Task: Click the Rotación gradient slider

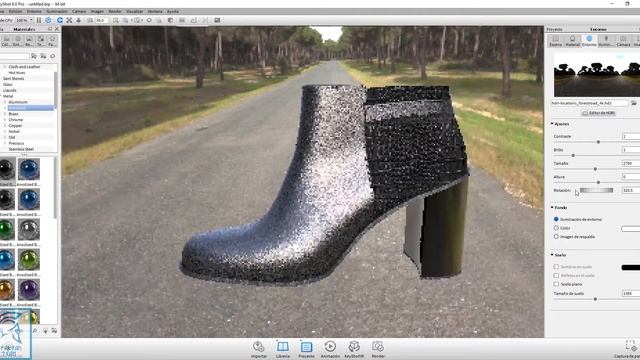Action: (x=596, y=190)
